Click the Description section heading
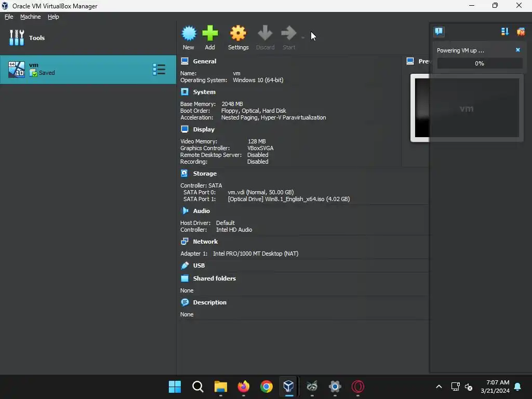 209,302
